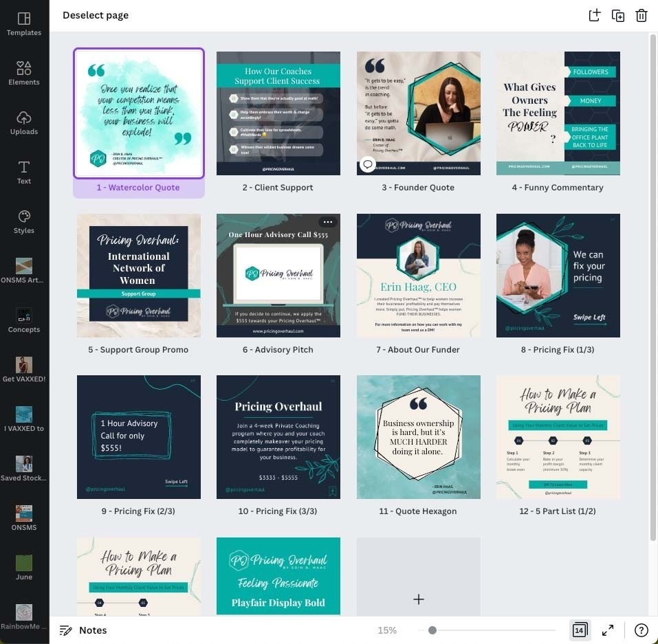Select the teal Playfair Display Bold page
This screenshot has width=658, height=644.
click(278, 577)
